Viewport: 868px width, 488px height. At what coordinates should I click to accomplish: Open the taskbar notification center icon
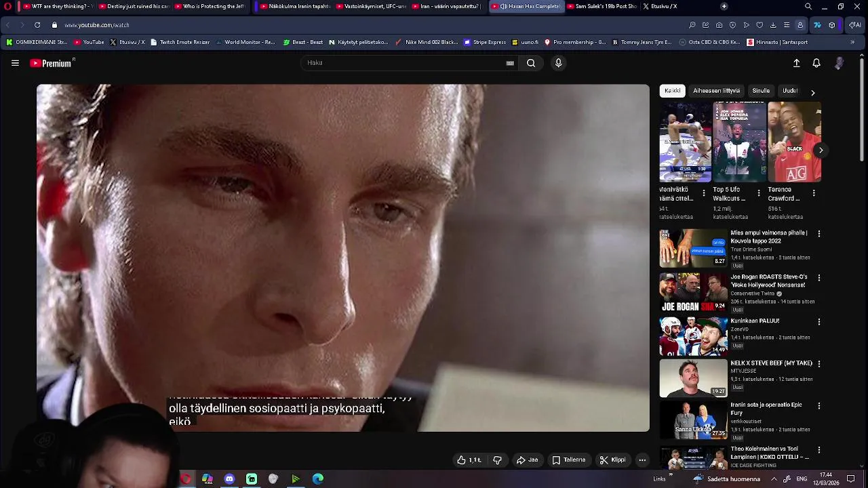pos(850,479)
